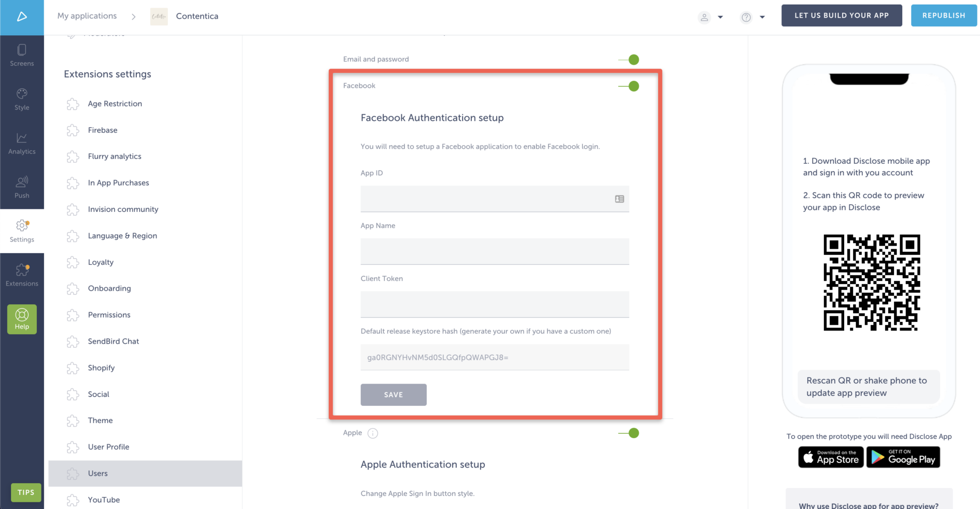980x509 pixels.
Task: Open the Style section from the sidebar
Action: [22, 99]
